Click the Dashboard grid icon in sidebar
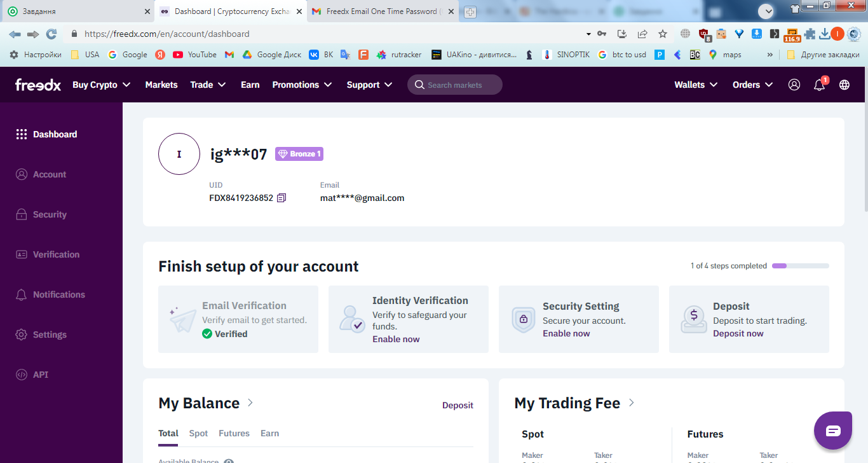The height and width of the screenshot is (463, 868). (x=22, y=134)
